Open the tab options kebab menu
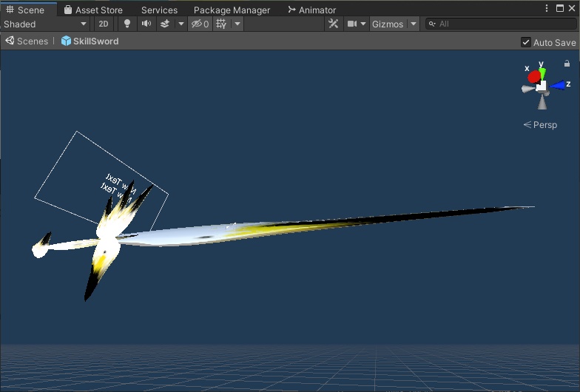 coord(547,8)
